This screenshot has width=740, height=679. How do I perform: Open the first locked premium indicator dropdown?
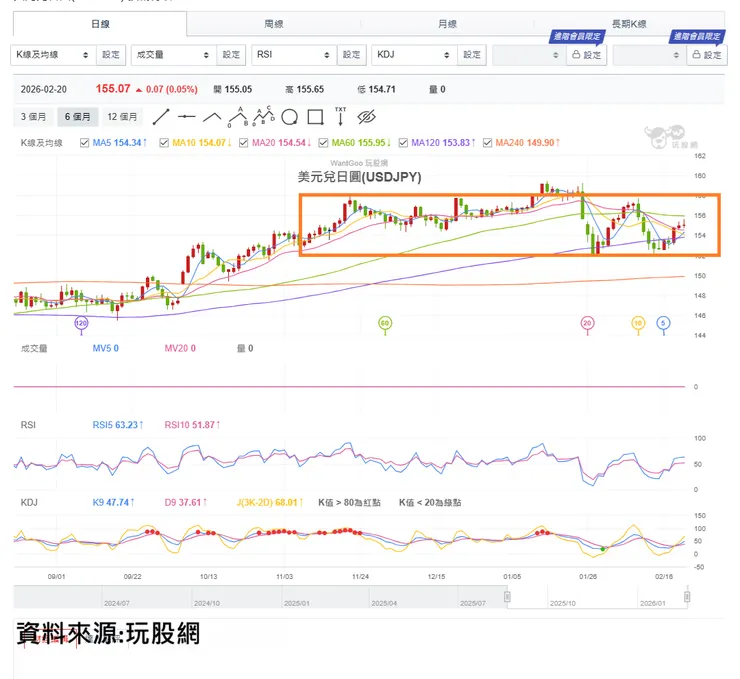point(529,55)
